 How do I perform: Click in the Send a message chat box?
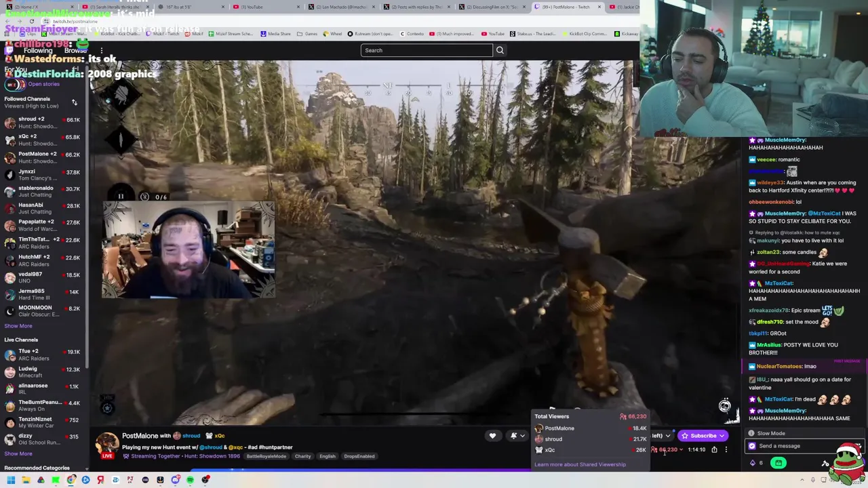[x=804, y=446]
